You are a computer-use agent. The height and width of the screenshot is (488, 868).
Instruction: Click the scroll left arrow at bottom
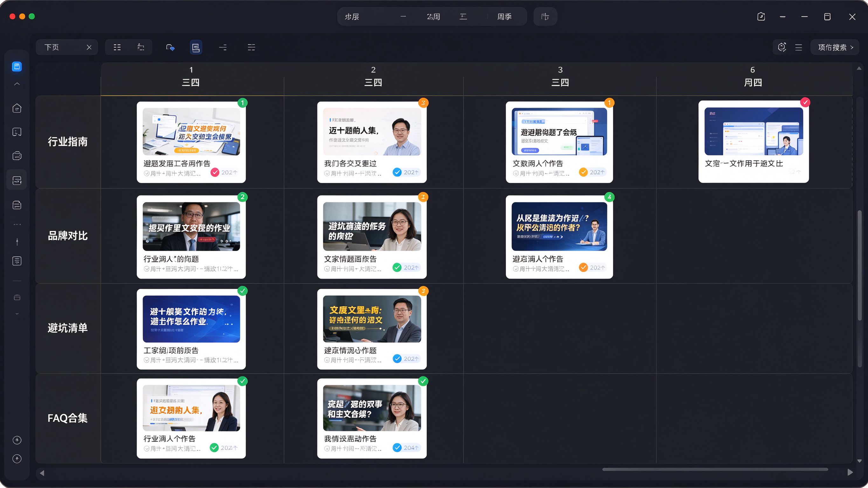tap(42, 473)
